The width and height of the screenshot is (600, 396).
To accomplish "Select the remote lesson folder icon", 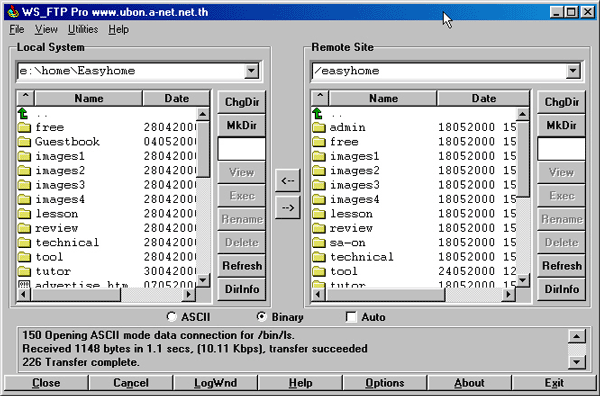I will pyautogui.click(x=318, y=214).
